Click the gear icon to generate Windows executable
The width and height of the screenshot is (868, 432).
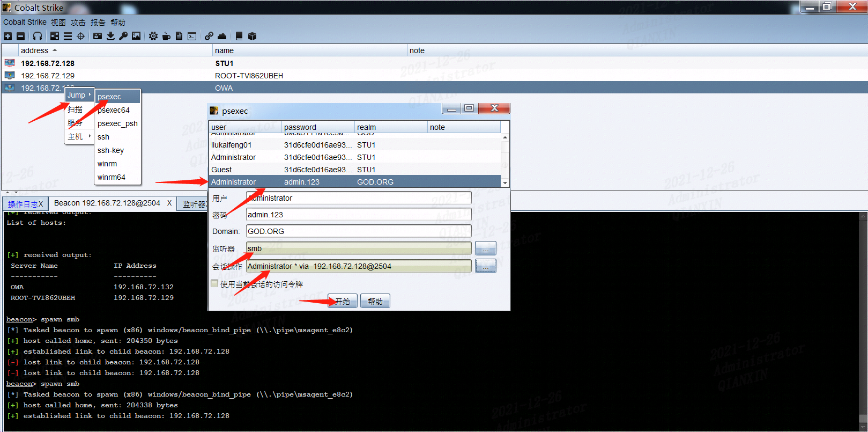click(x=153, y=36)
